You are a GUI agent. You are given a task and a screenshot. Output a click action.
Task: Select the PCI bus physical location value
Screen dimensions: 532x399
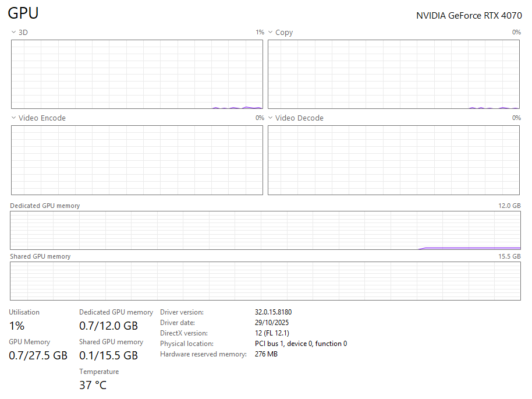300,344
